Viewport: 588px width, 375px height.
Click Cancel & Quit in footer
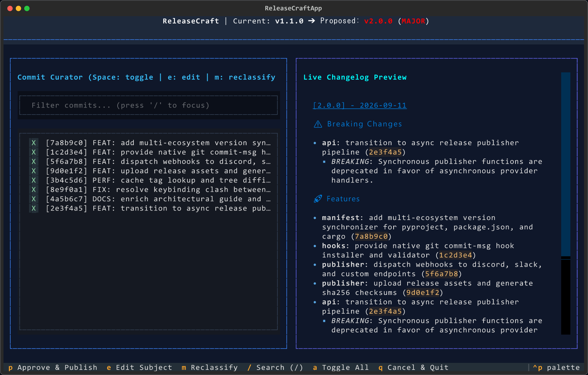point(413,368)
